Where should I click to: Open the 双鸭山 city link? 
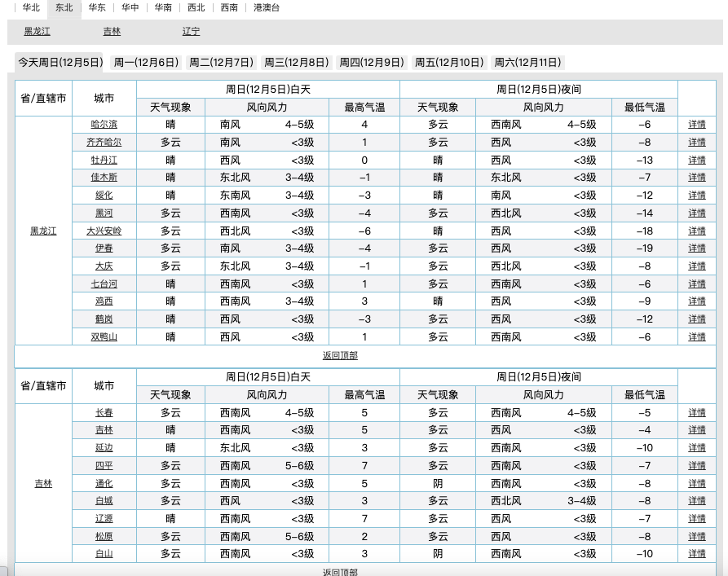tap(104, 337)
